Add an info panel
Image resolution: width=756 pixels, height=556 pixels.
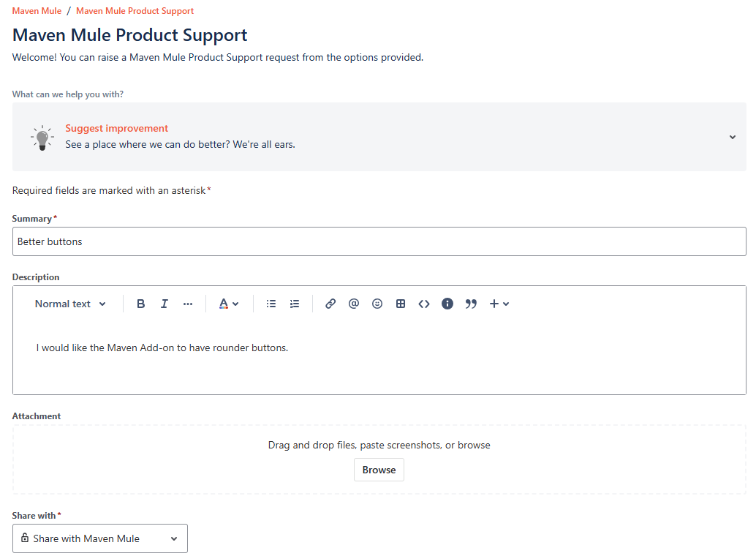tap(447, 304)
